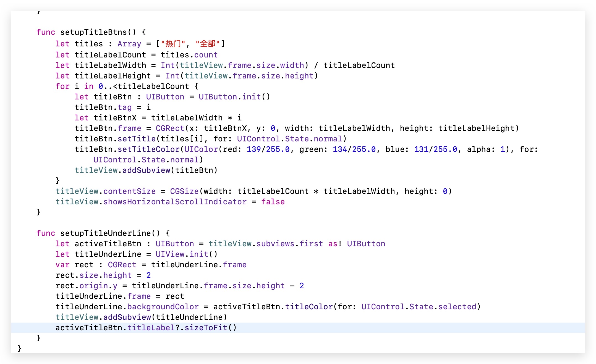Click the highlighted sizeToFit() call

(x=210, y=328)
